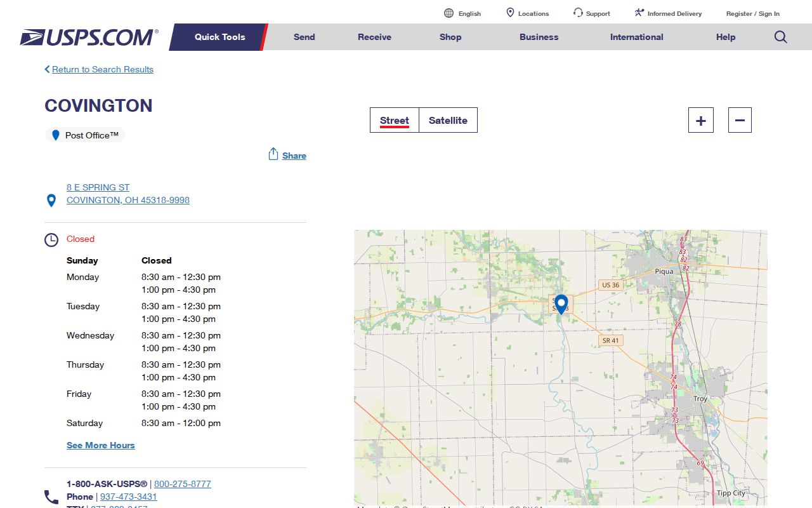The width and height of the screenshot is (812, 508).
Task: Click the Informed Delivery icon
Action: 639,13
